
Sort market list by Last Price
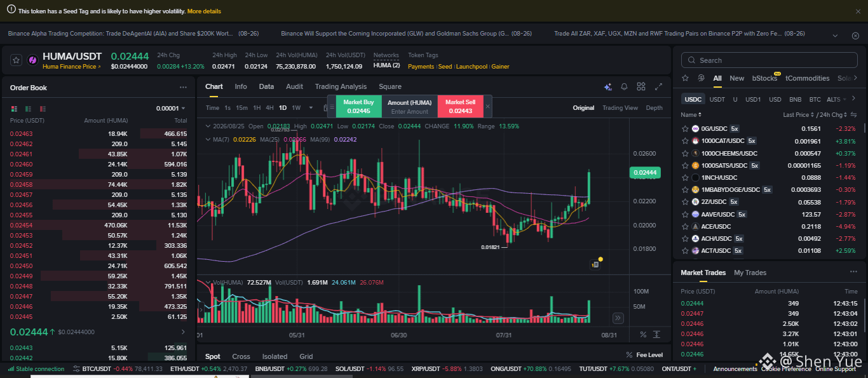pyautogui.click(x=798, y=115)
